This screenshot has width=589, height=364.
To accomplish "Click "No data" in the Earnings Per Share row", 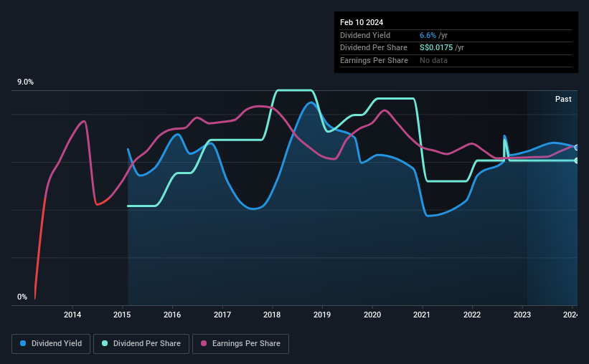I will tap(434, 60).
